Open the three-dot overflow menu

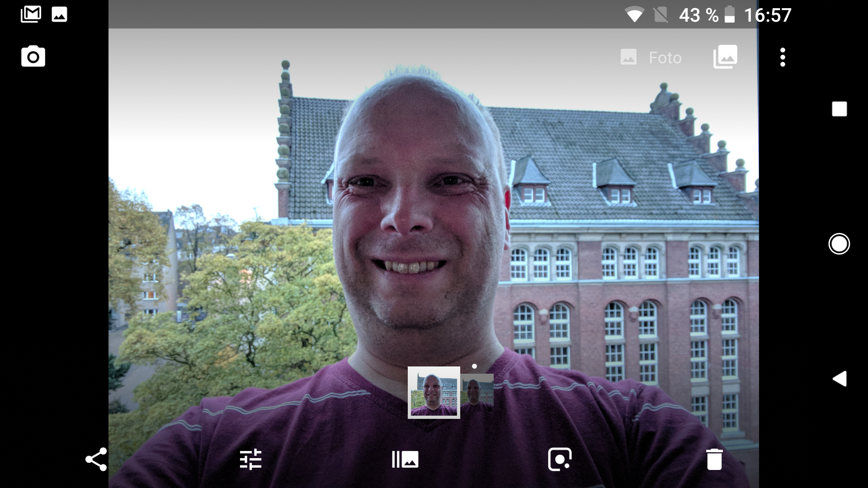point(783,57)
